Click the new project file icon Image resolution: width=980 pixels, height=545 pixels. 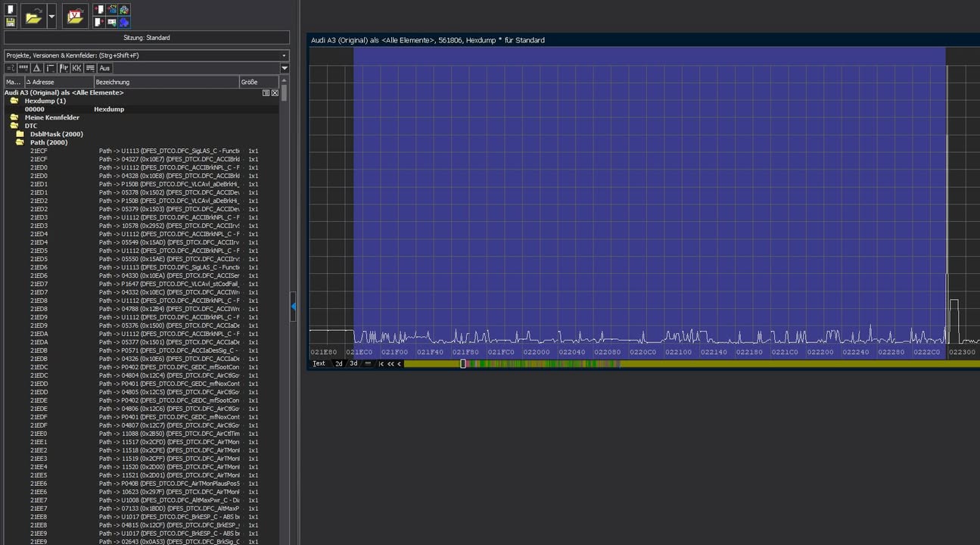point(11,10)
